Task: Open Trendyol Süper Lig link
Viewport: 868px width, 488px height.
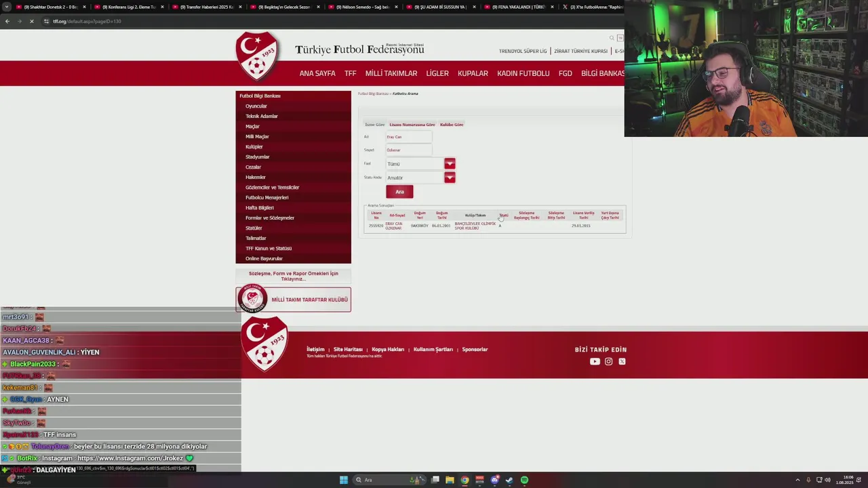Action: [x=523, y=51]
